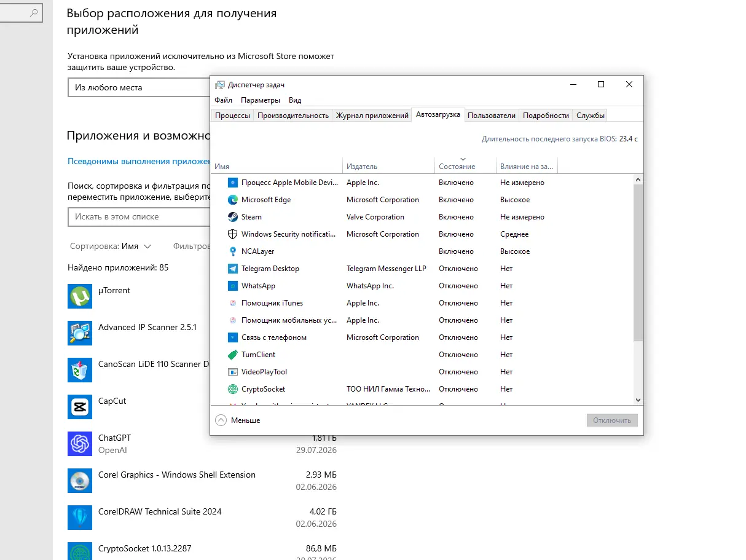Screen dimensions: 746x560
Task: Switch to the Пользователи tab
Action: tap(492, 116)
